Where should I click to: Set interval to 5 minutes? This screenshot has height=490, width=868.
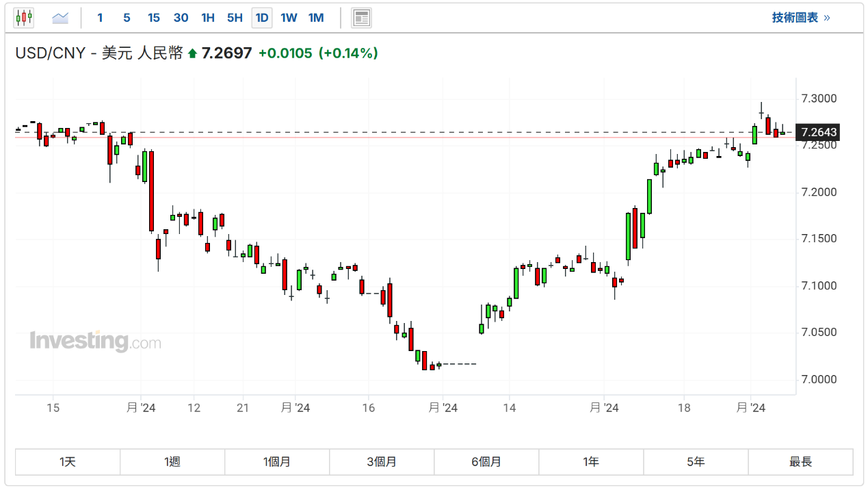click(127, 18)
